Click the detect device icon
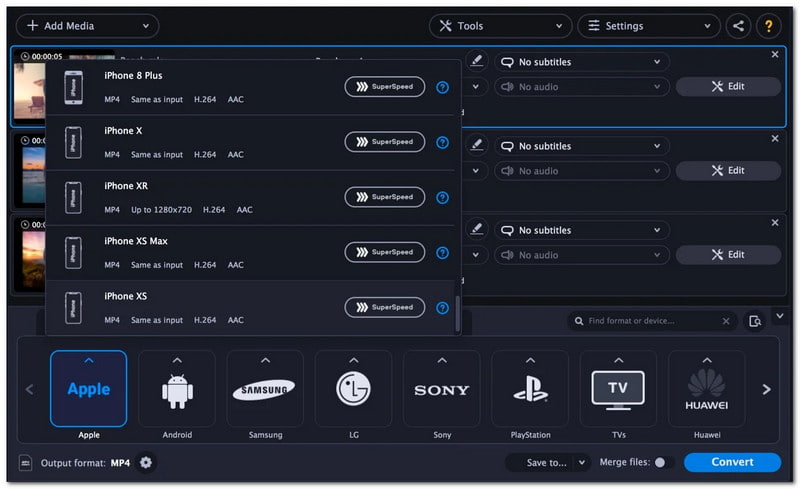This screenshot has width=800, height=489. click(755, 321)
